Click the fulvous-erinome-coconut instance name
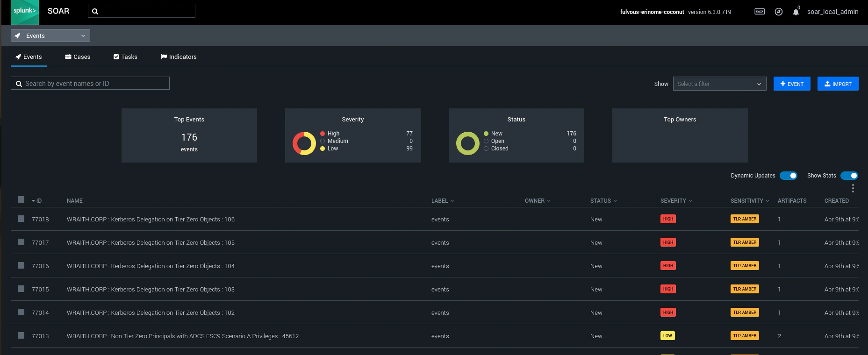868x355 pixels. point(652,12)
